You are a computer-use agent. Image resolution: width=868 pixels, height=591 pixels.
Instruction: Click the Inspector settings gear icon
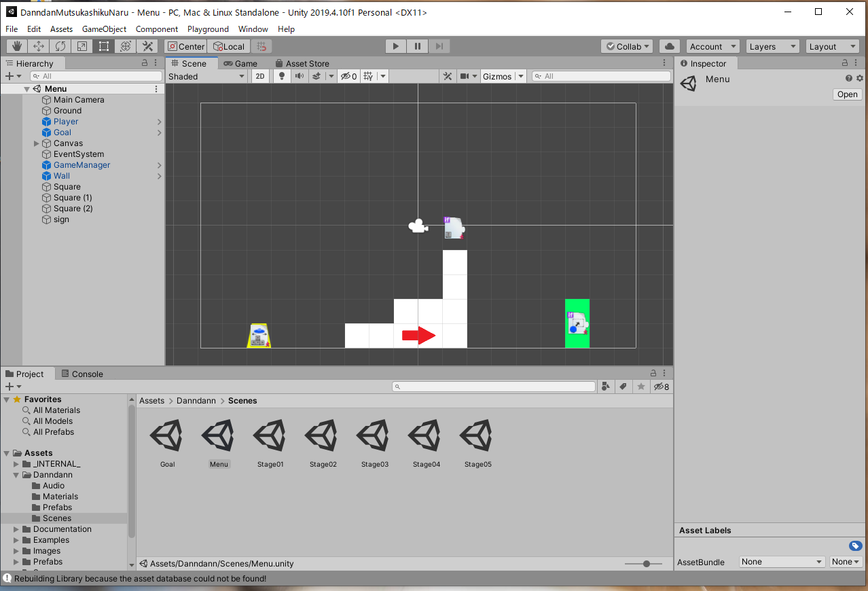860,79
